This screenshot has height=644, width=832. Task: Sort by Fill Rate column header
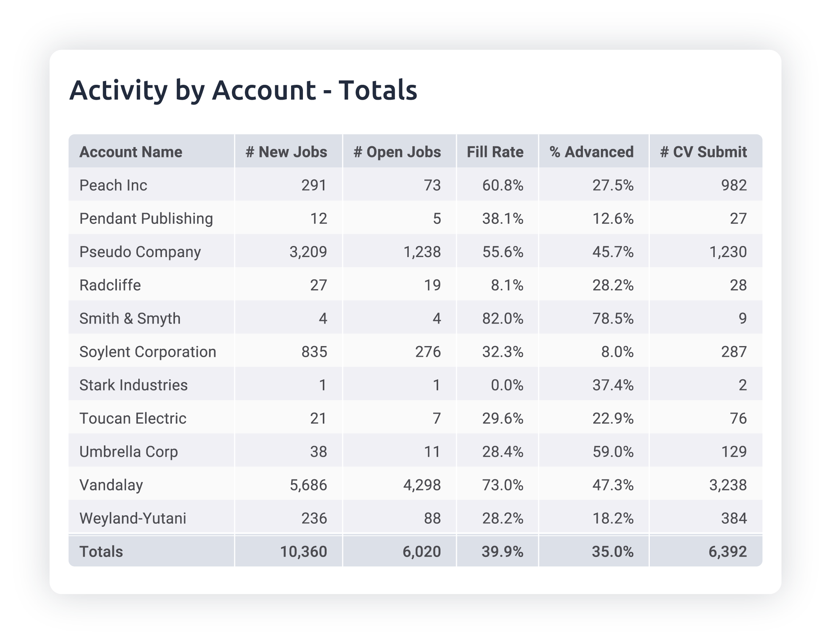495,152
